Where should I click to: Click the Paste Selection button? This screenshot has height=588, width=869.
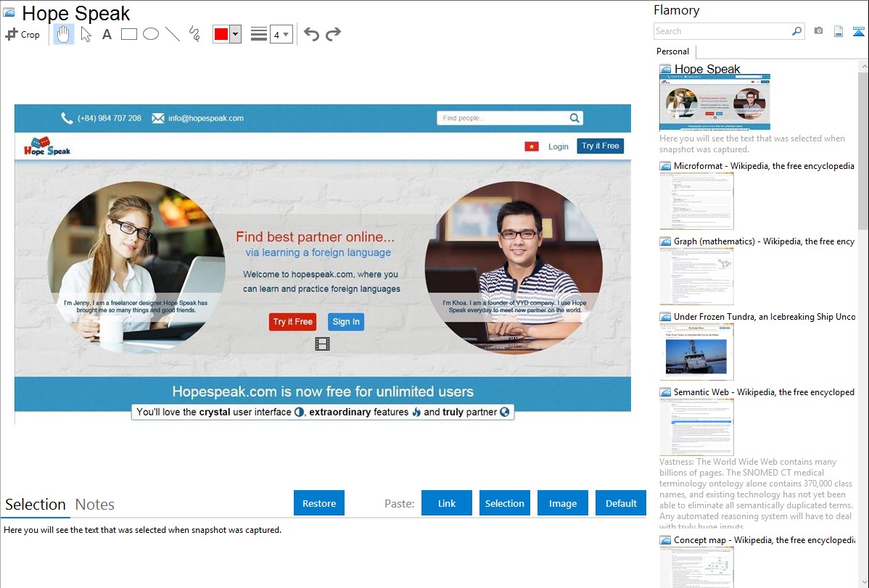pos(504,503)
